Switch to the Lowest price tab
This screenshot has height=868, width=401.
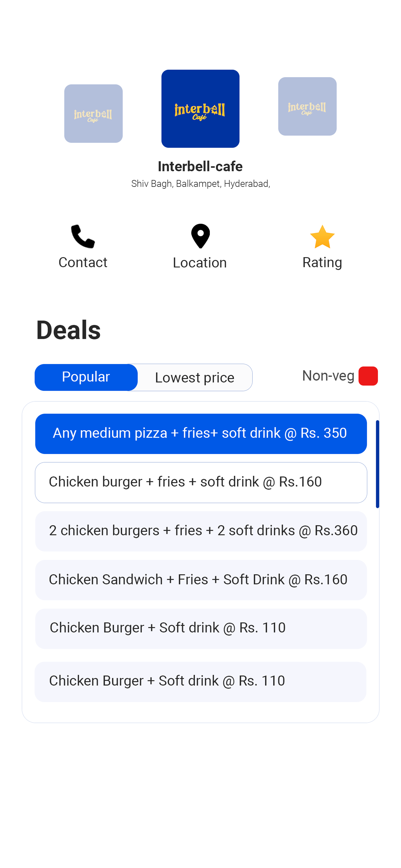pyautogui.click(x=194, y=378)
